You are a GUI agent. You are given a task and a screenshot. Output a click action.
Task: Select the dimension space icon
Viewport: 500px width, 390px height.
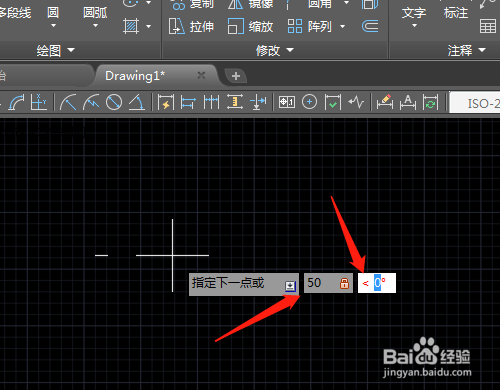coord(235,102)
